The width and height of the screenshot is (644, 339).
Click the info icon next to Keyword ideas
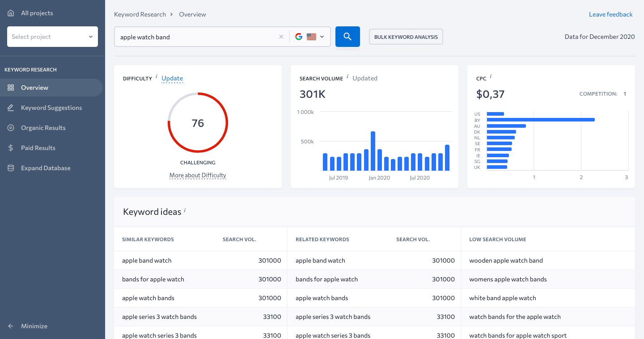click(x=185, y=210)
